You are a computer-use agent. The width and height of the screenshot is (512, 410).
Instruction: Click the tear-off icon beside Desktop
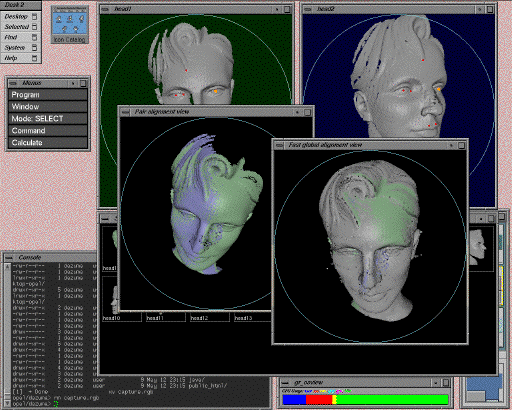point(34,16)
